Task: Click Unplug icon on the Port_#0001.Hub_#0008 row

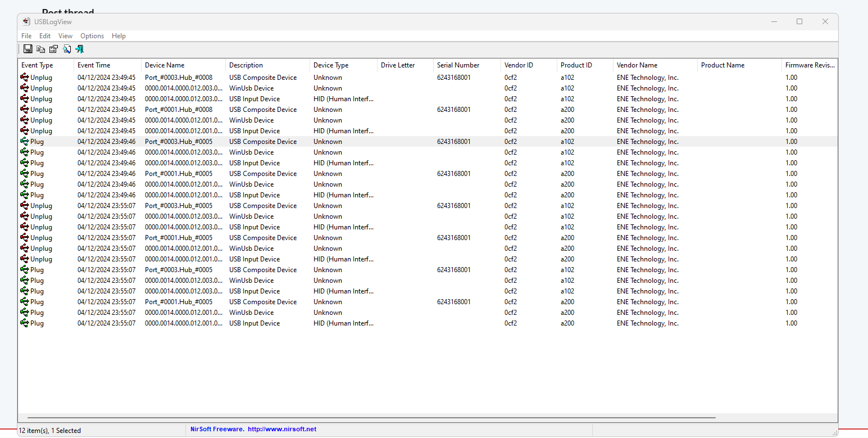Action: [x=25, y=110]
